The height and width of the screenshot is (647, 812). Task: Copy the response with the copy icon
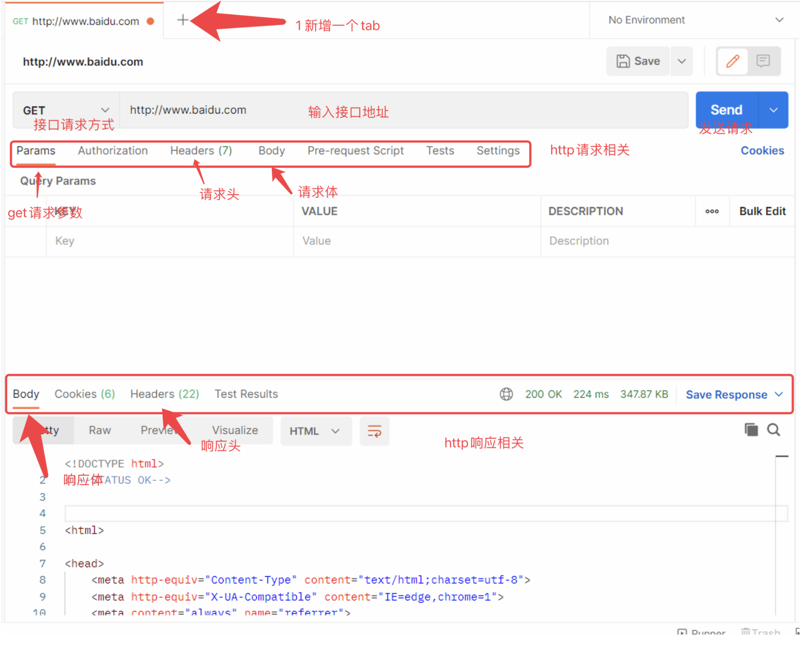[751, 429]
